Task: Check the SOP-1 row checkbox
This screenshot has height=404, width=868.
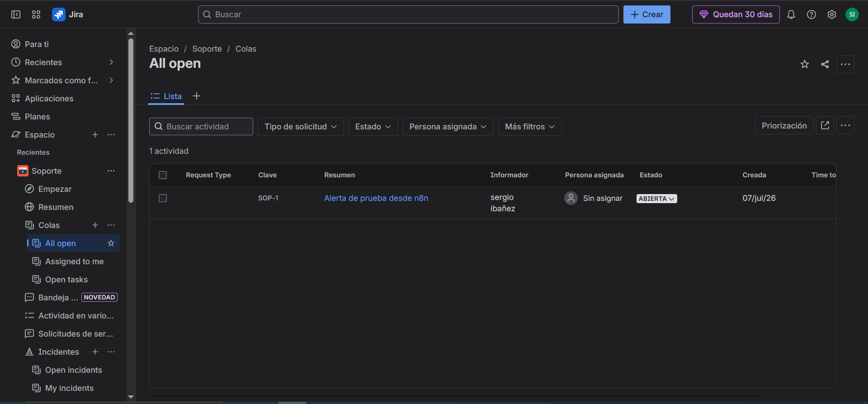Action: [163, 198]
